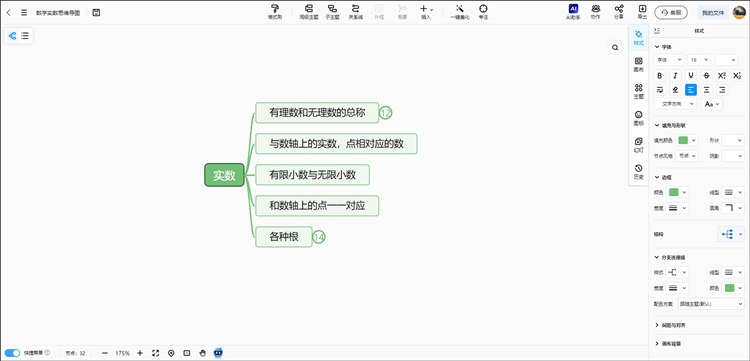The width and height of the screenshot is (750, 361).
Task: Select the hand pan tool
Action: [202, 353]
